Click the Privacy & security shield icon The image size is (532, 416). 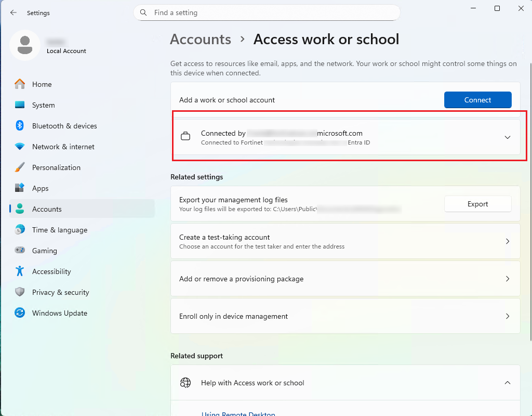tap(20, 292)
